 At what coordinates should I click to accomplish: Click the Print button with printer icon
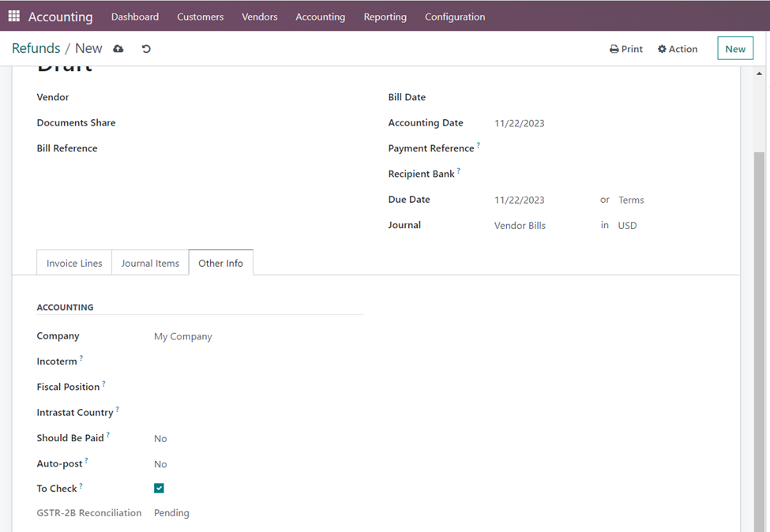pyautogui.click(x=626, y=49)
